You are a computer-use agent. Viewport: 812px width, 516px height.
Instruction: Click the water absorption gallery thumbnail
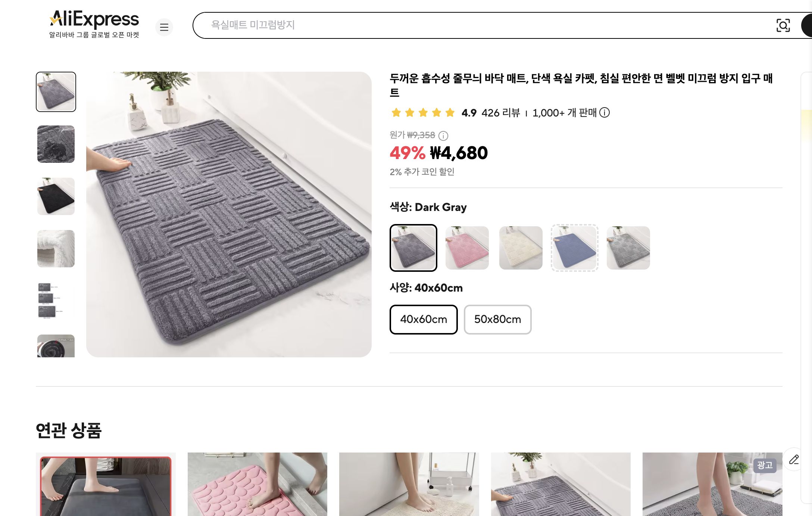[55, 144]
